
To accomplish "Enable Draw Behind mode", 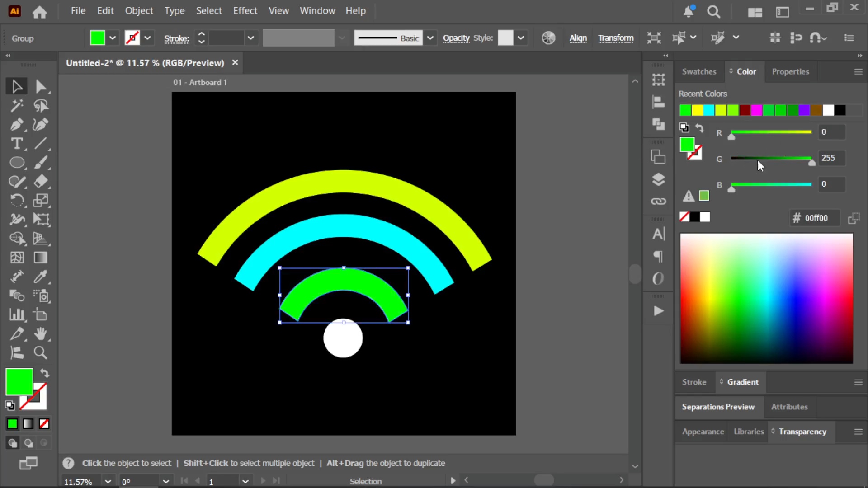I will point(28,443).
